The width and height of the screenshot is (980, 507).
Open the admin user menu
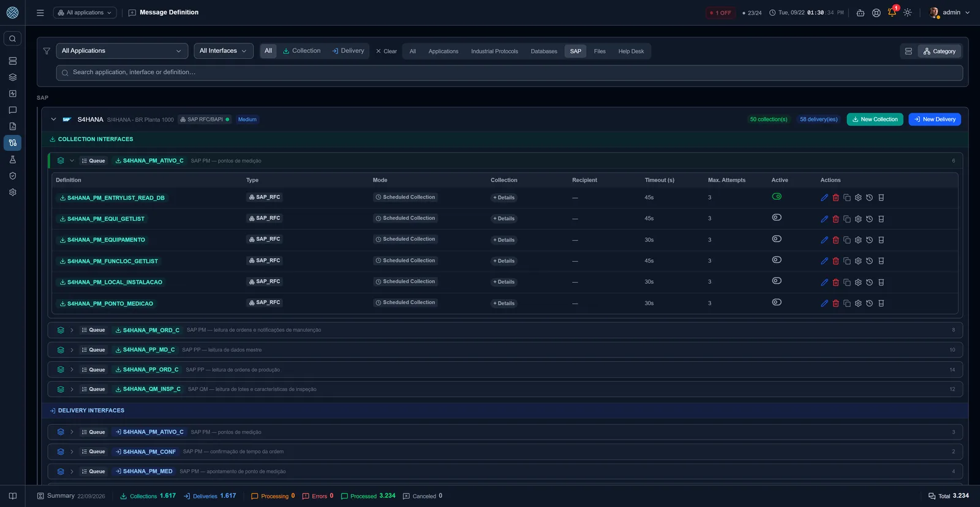point(950,12)
